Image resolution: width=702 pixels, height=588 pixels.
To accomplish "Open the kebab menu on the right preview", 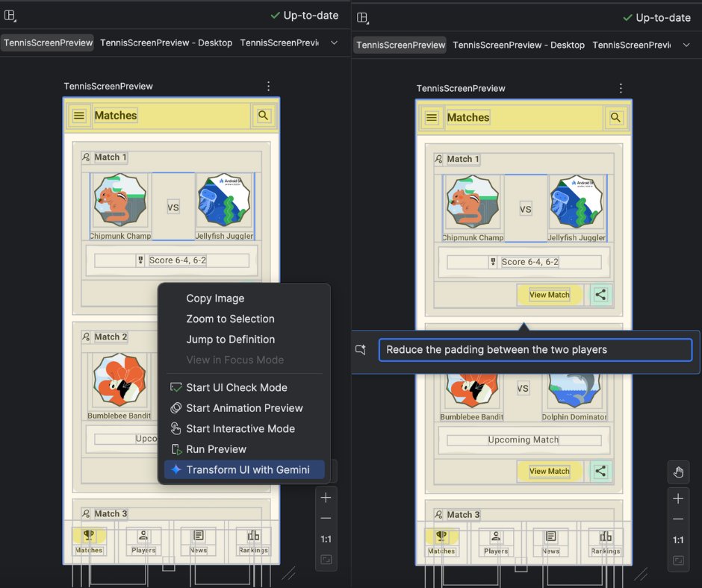I will 620,88.
